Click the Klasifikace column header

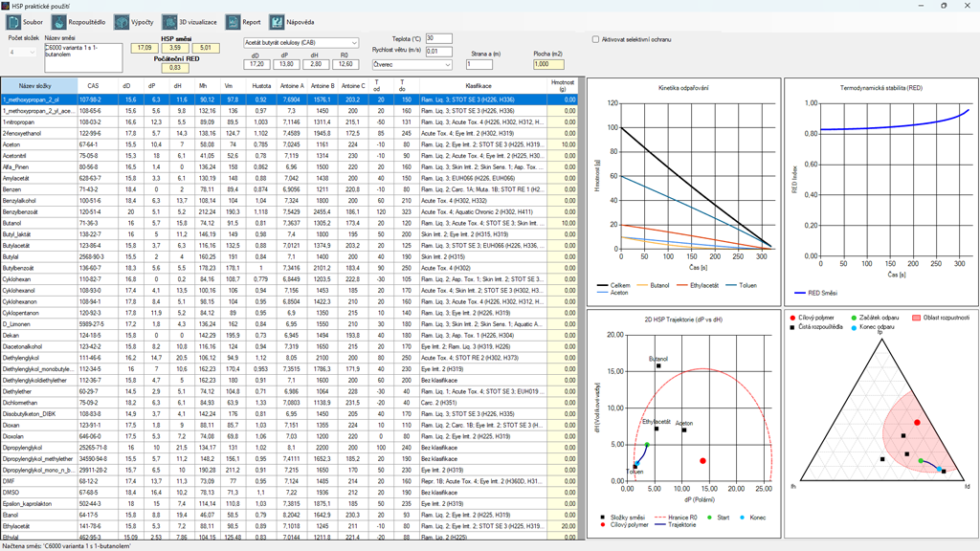[x=479, y=86]
